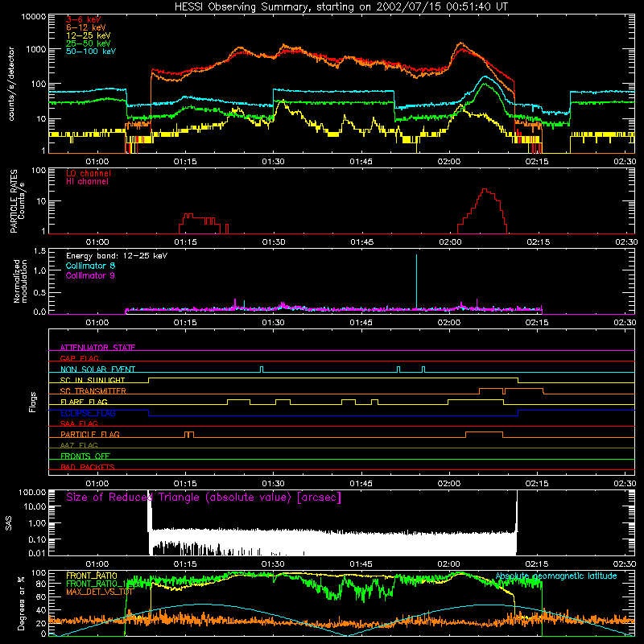Select the cyan 50-100 keV legend label
This screenshot has width=644, height=644.
[x=91, y=52]
